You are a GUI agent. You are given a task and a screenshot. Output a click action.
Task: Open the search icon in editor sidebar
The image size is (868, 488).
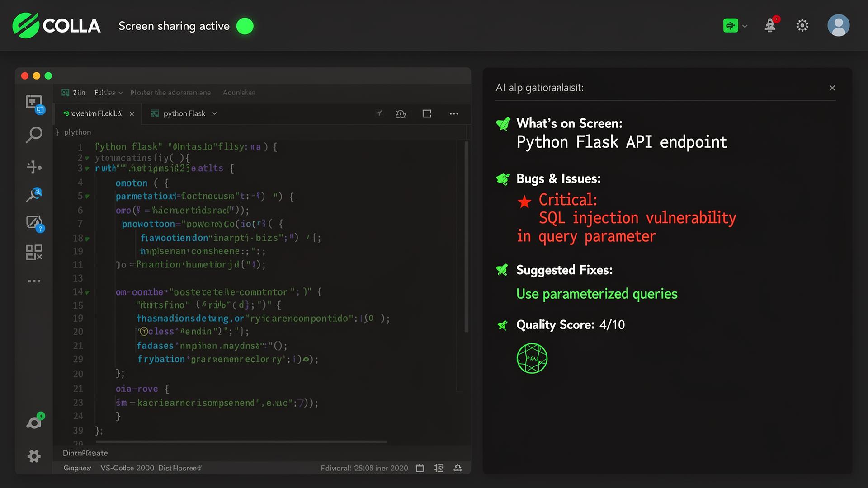tap(34, 135)
